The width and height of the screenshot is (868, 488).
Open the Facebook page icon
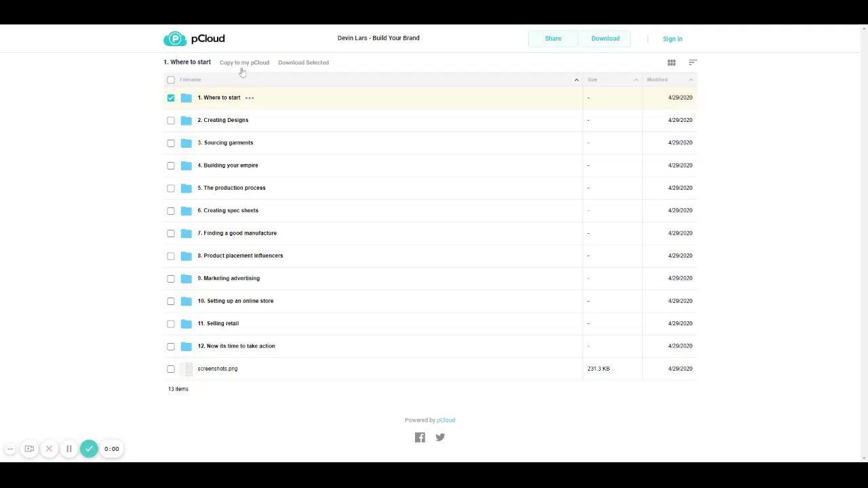point(420,437)
